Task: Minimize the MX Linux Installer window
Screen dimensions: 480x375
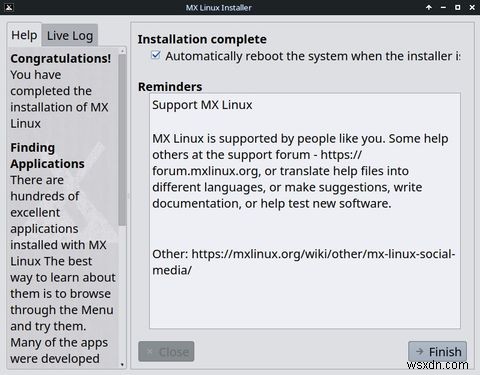Action: [443, 7]
